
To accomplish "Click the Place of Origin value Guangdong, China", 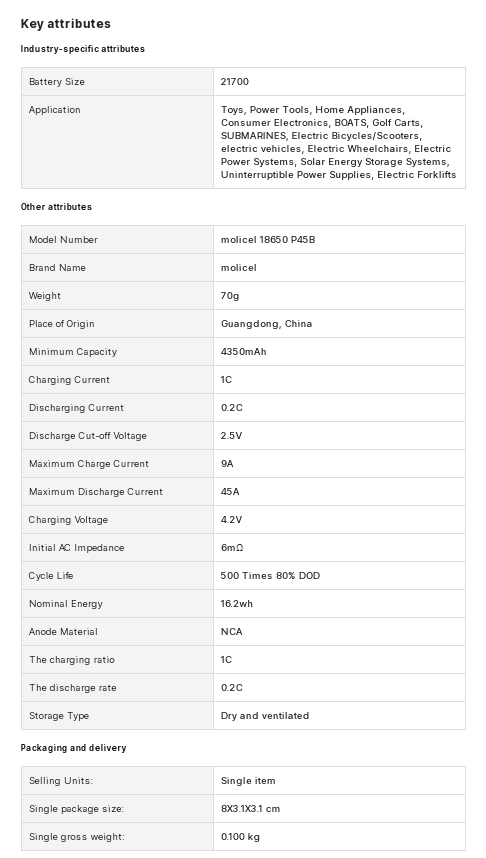I will click(x=267, y=323).
